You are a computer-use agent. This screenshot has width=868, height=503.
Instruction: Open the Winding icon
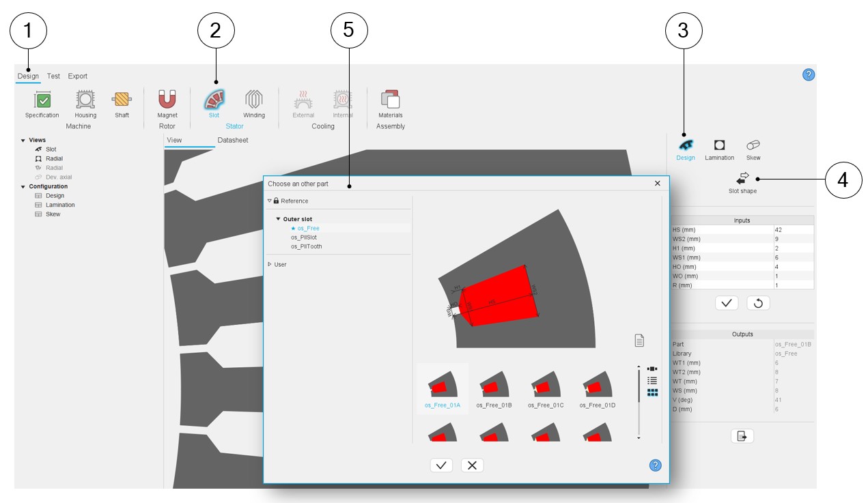(254, 100)
